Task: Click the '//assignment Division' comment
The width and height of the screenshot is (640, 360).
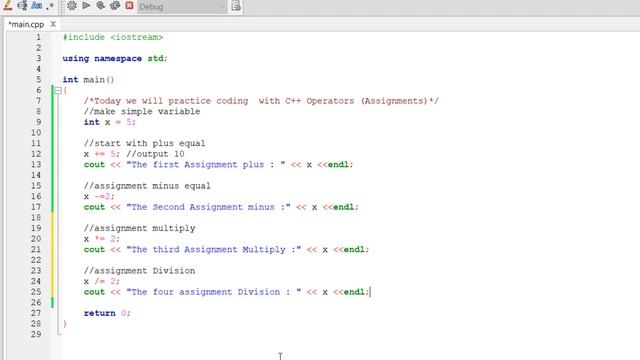Action: click(x=140, y=271)
